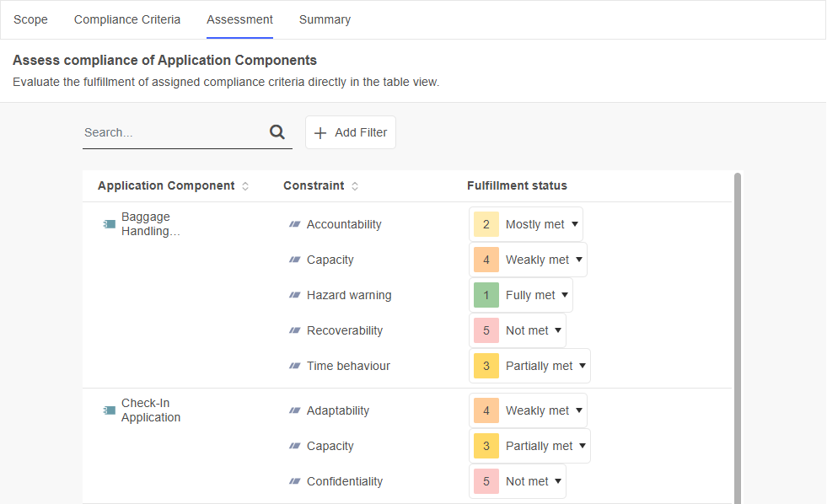This screenshot has height=504, width=827.
Task: Click the Fulfillment status column header
Action: point(517,185)
